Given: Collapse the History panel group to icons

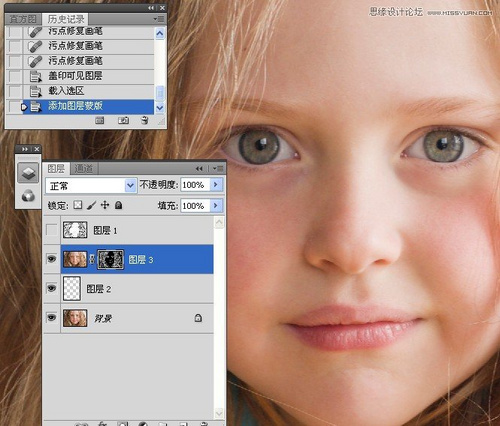Looking at the screenshot, I should click(151, 8).
